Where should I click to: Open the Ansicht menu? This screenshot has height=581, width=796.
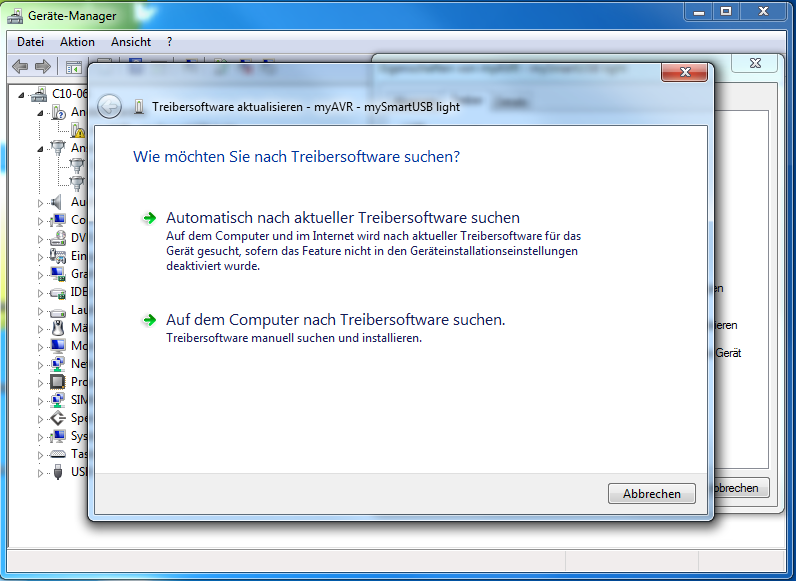[131, 42]
